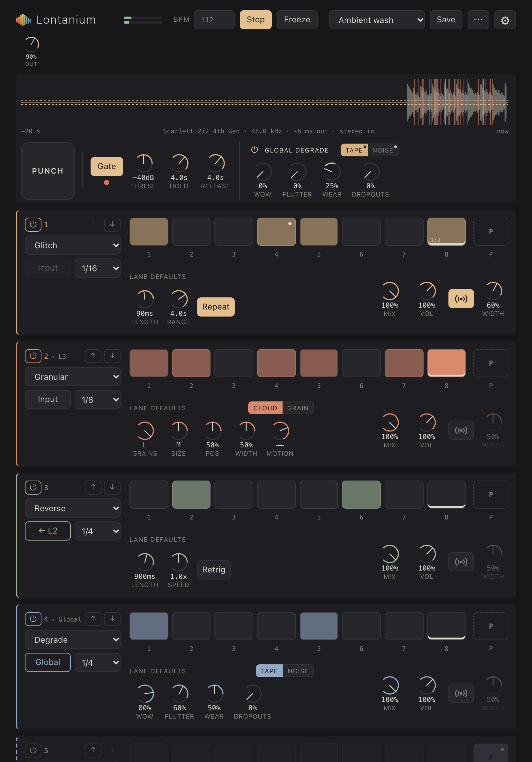Toggle step 2 in lane 1
Image resolution: width=532 pixels, height=762 pixels.
(x=191, y=232)
